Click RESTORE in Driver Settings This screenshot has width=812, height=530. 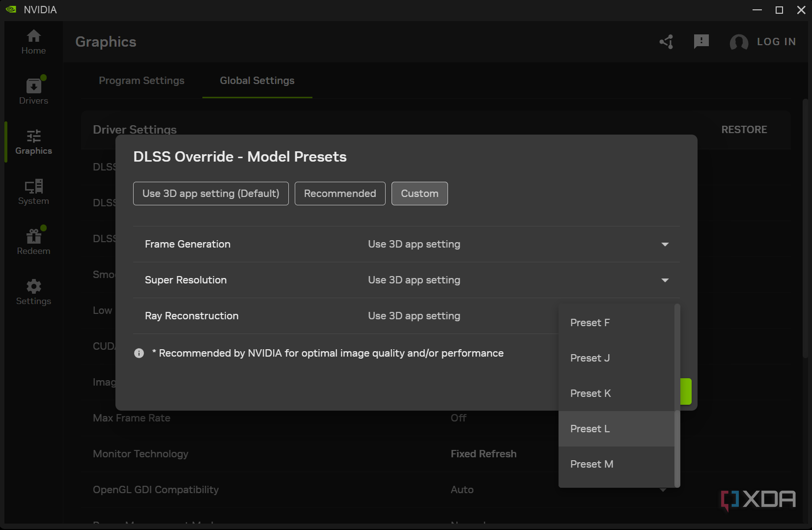point(744,130)
